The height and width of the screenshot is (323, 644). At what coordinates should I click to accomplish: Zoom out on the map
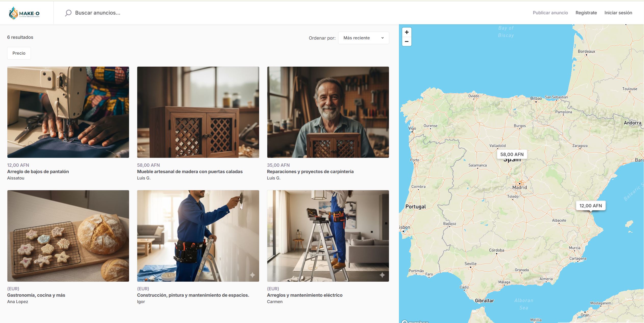pos(407,41)
